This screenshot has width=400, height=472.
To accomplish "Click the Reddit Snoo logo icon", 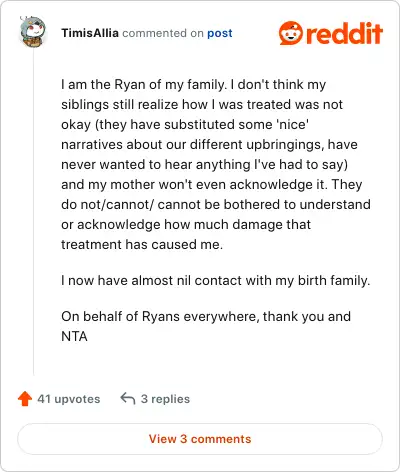I will (x=291, y=33).
